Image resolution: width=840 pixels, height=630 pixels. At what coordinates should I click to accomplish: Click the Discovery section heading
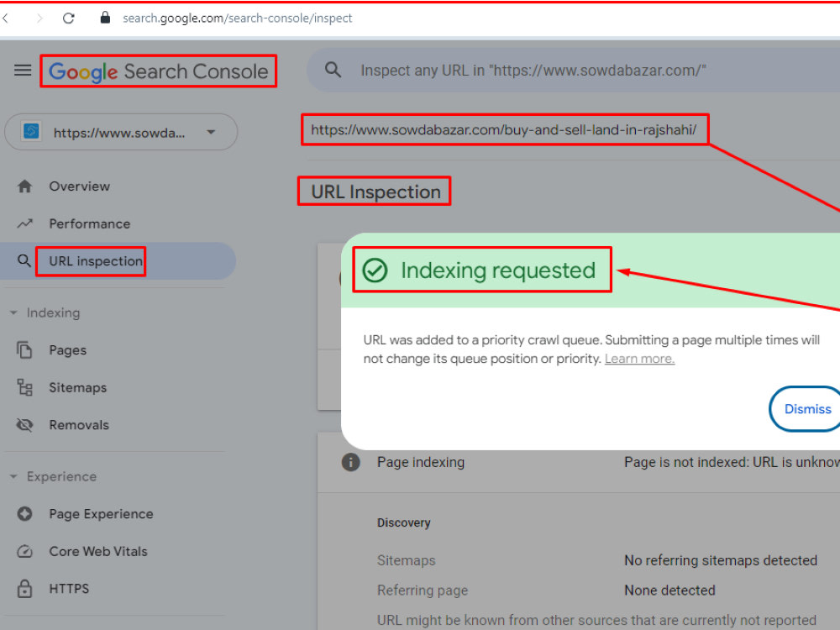(x=403, y=522)
